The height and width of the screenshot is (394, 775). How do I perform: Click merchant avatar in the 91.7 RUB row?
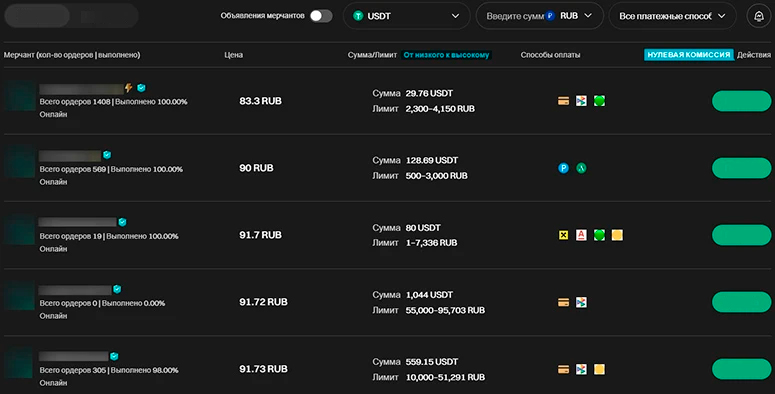click(x=20, y=230)
